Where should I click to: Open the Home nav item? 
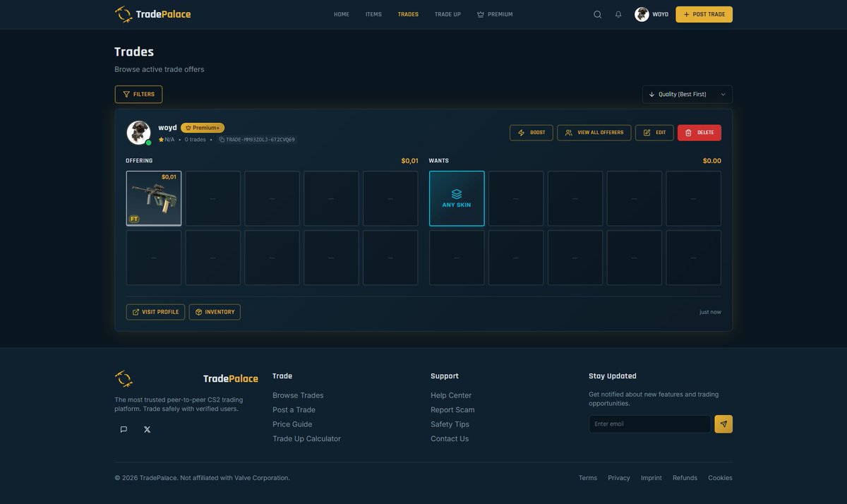pyautogui.click(x=342, y=14)
